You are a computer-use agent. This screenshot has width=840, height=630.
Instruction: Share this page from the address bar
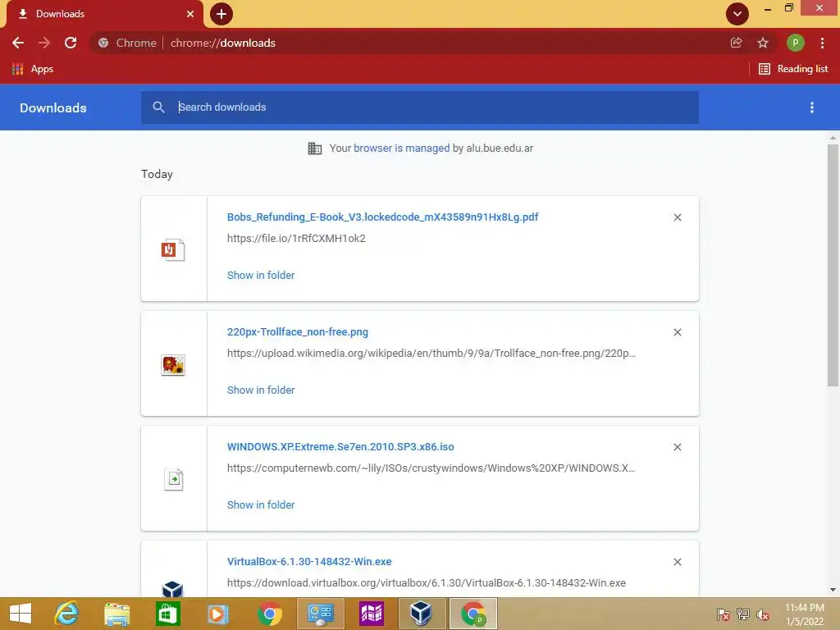click(736, 43)
